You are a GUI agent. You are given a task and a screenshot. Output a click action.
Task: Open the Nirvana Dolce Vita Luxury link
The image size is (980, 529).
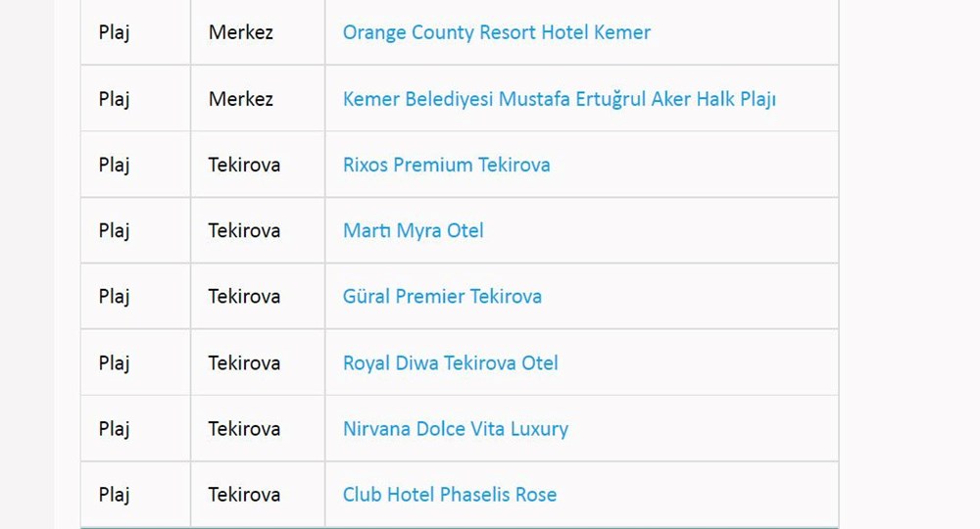point(455,429)
